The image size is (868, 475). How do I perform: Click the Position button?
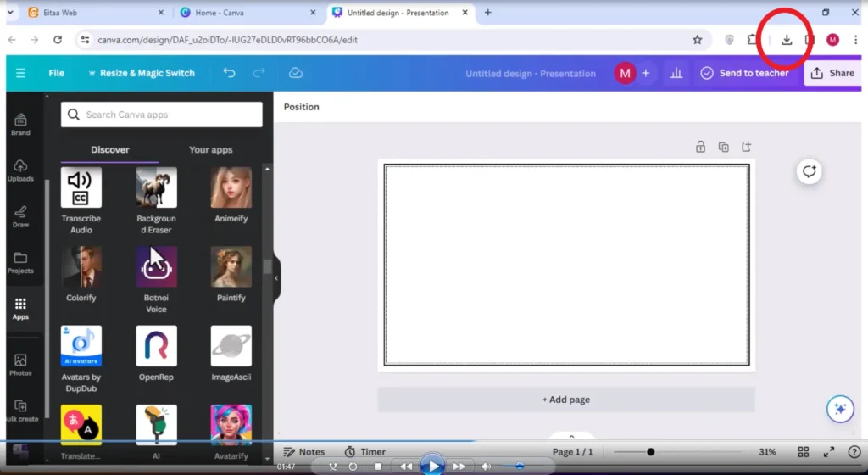[x=301, y=107]
